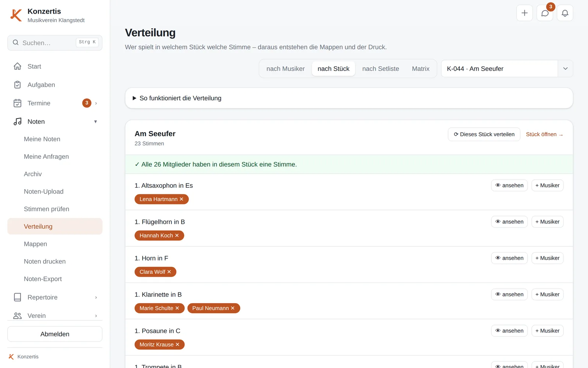This screenshot has height=368, width=588.
Task: Click the Aufgaben clipboard icon
Action: 17,85
